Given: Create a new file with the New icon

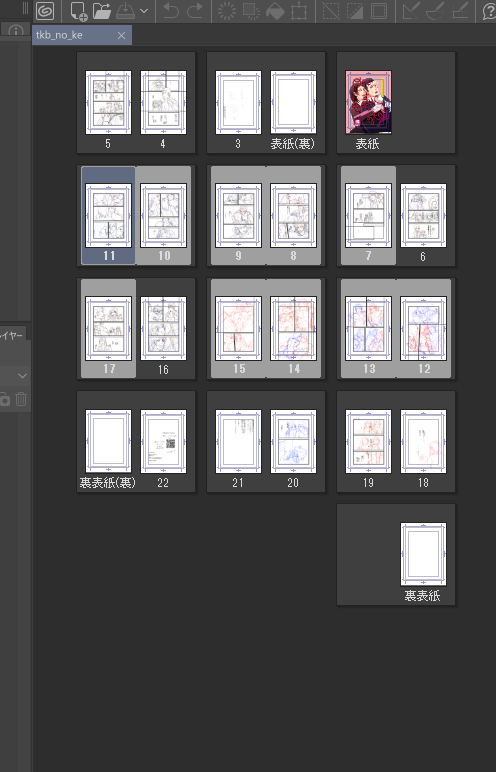Looking at the screenshot, I should [78, 11].
